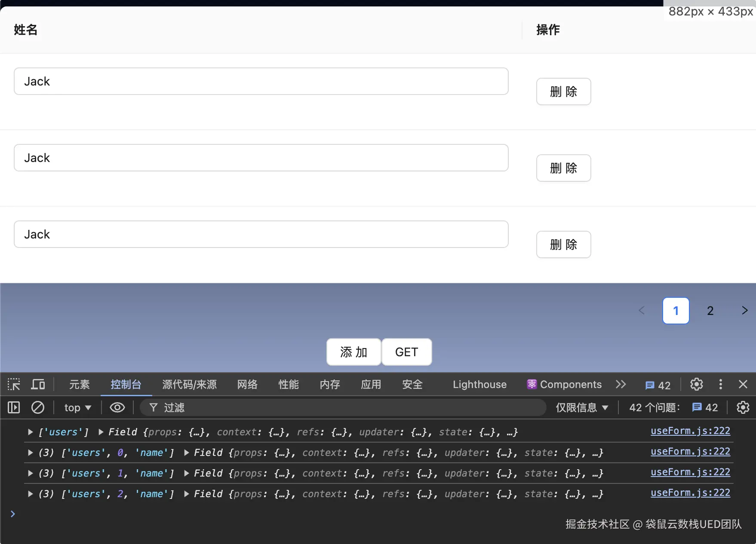Open the 内存 tab
This screenshot has height=544, width=756.
pos(330,384)
